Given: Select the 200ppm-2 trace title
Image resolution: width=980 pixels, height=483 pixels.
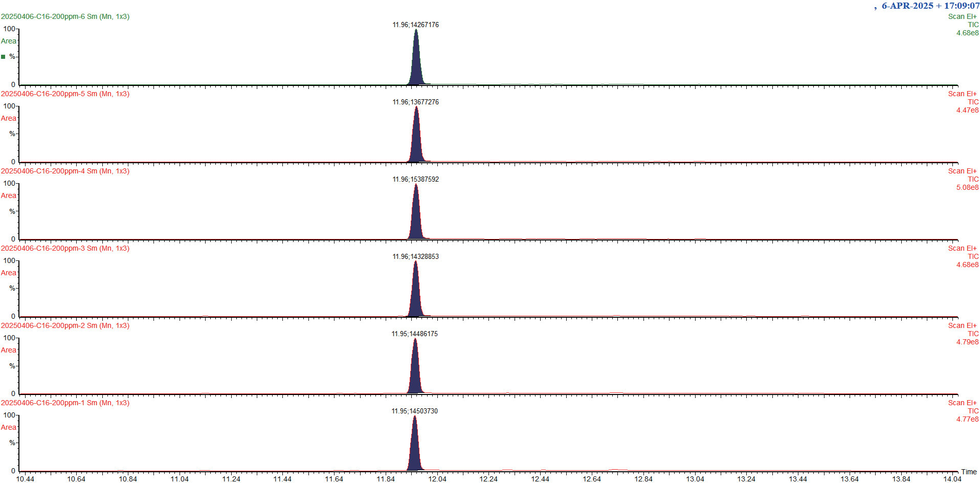Looking at the screenshot, I should [x=65, y=325].
